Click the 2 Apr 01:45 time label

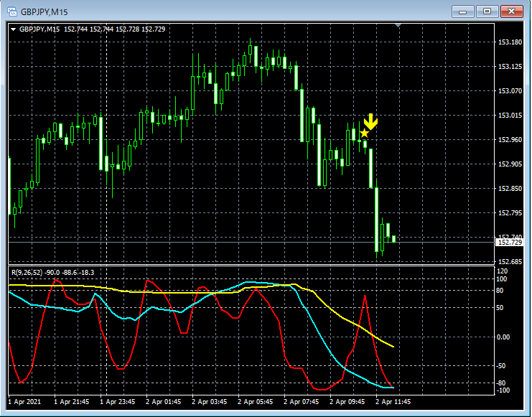164,402
